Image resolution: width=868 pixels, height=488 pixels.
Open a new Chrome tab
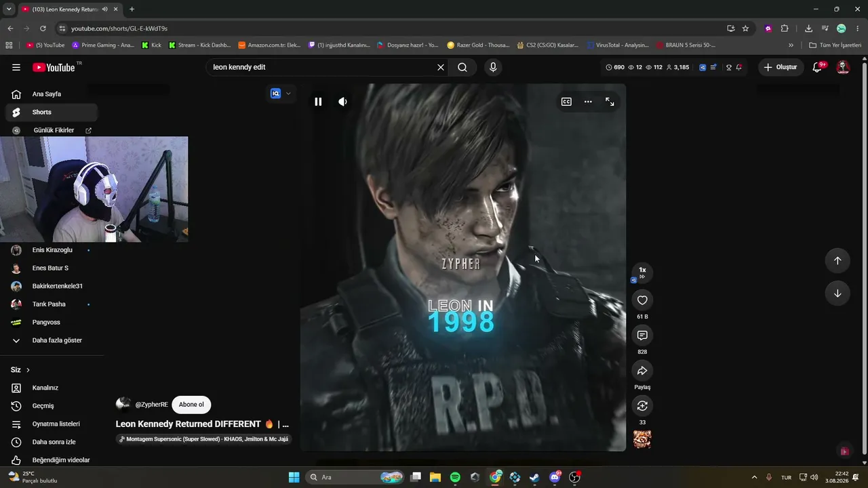pos(132,9)
